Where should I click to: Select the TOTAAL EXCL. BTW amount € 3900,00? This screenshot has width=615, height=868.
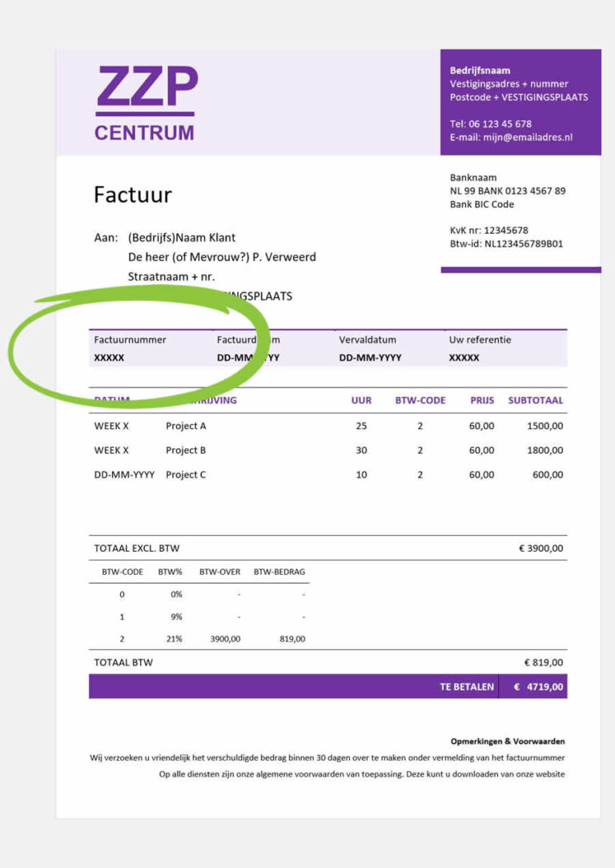[543, 549]
